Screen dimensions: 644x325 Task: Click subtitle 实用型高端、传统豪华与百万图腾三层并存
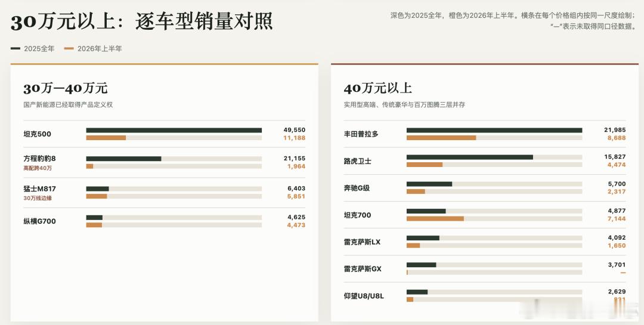[404, 105]
